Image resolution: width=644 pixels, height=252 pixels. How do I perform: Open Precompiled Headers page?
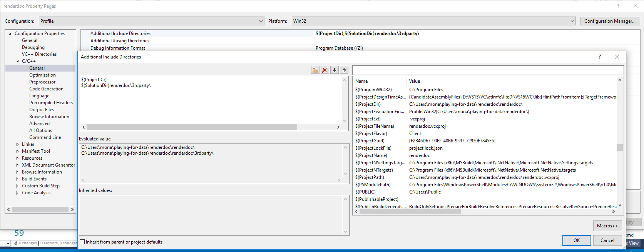(x=51, y=103)
